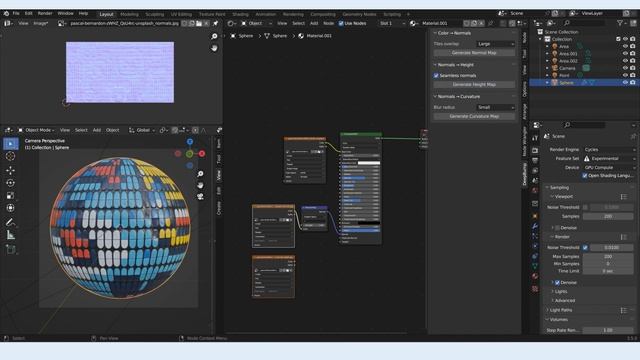Expand the Lights subpanel

tap(560, 291)
